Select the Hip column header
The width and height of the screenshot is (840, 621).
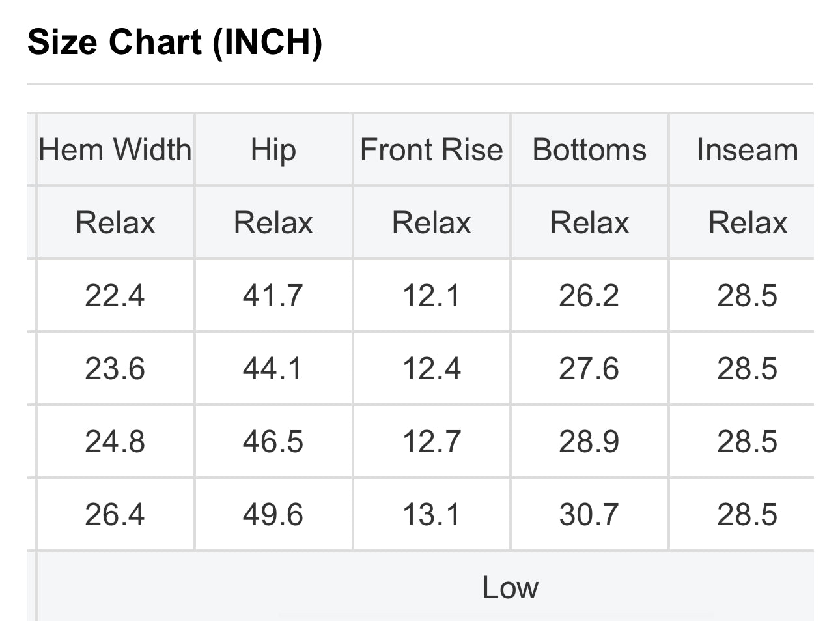point(273,150)
